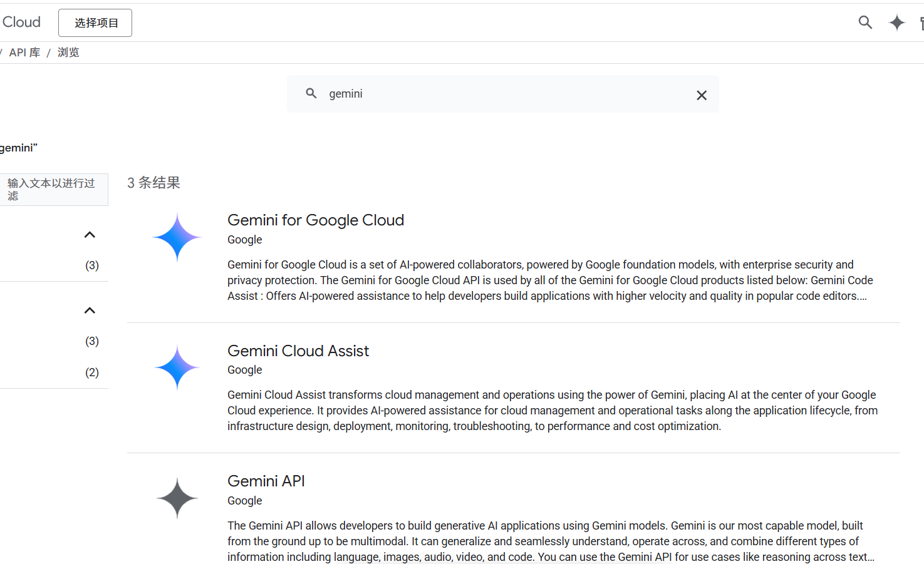924x564 pixels.
Task: Click the 3 条结果 results count text
Action: (153, 183)
